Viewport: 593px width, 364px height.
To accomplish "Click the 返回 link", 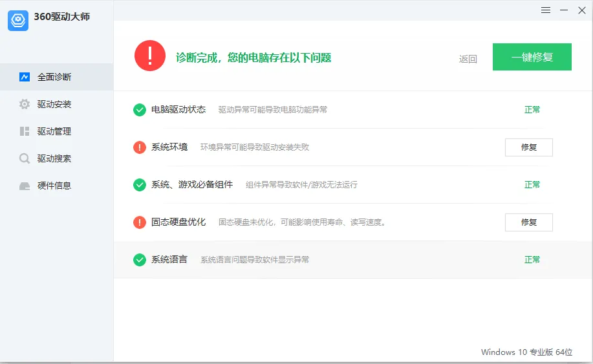I will [x=468, y=59].
